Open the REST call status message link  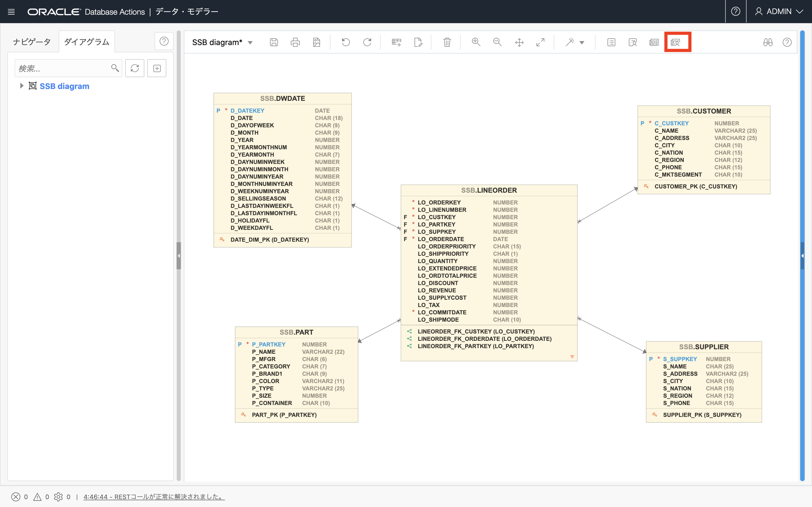point(154,497)
